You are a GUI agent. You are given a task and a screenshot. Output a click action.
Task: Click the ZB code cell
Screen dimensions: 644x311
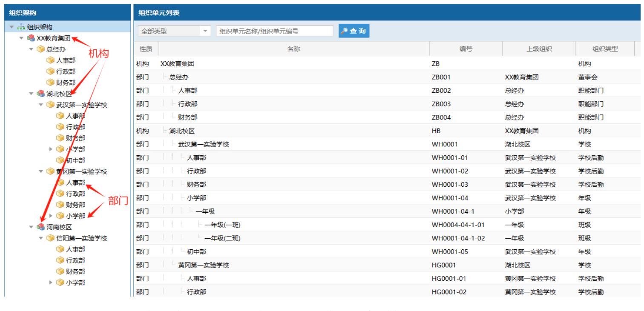(466, 64)
